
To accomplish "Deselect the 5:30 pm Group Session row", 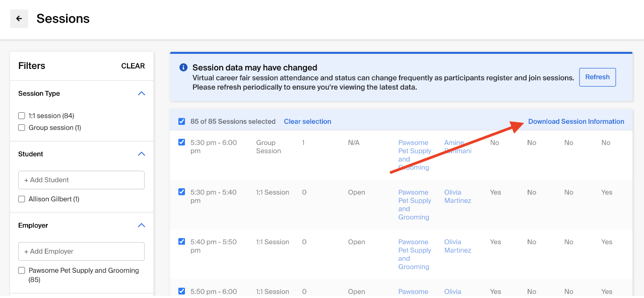I will point(181,142).
